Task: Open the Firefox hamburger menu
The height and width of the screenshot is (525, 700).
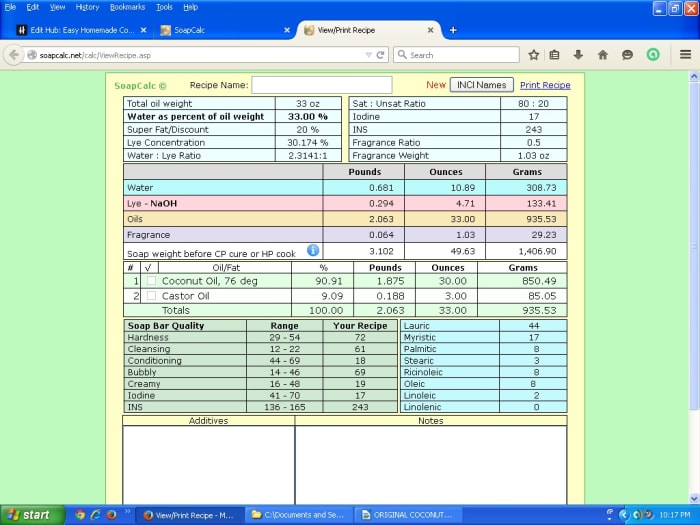Action: 685,55
